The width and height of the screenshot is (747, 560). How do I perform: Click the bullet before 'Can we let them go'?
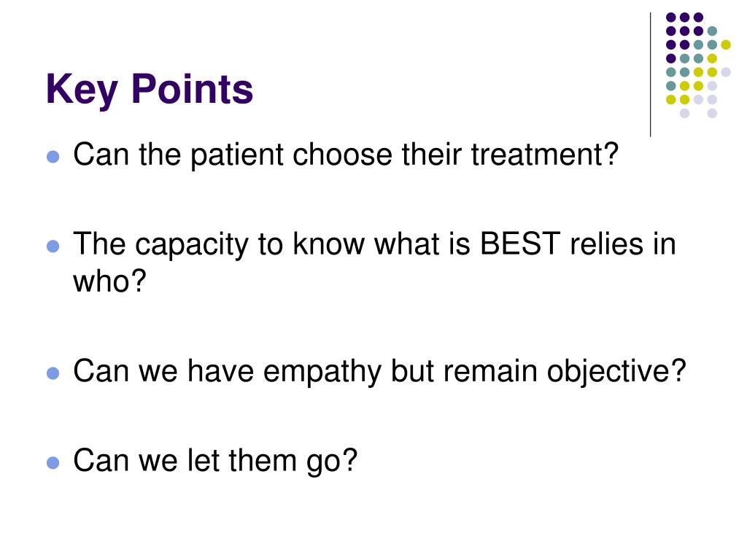[53, 462]
